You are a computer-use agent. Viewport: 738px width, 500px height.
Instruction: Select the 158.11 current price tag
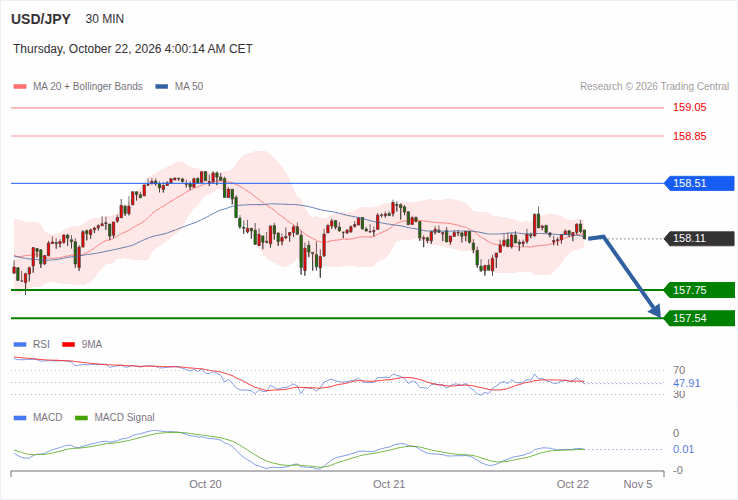point(699,238)
